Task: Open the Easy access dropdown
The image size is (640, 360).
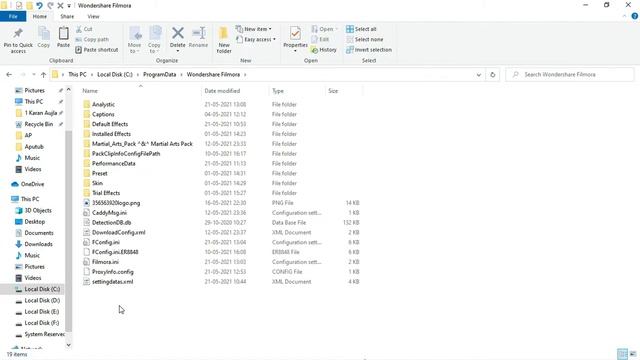Action: 256,40
